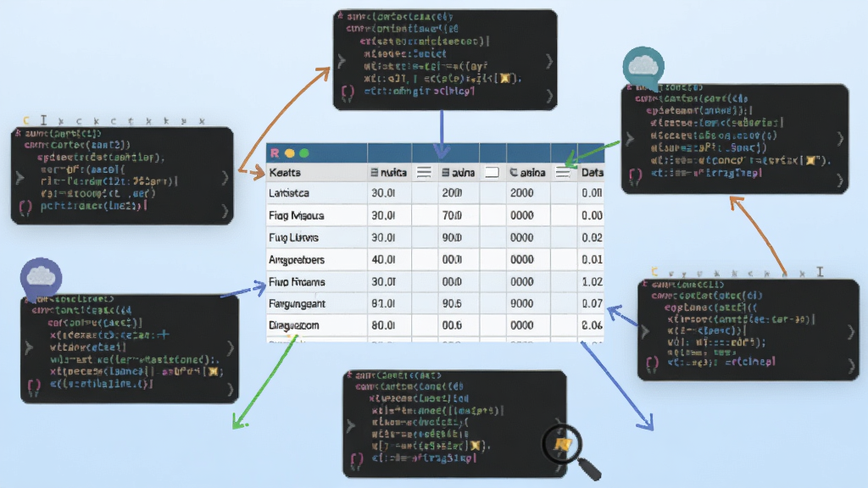Image resolution: width=868 pixels, height=488 pixels.
Task: Click the yellow flag in the magnifier
Action: 563,444
